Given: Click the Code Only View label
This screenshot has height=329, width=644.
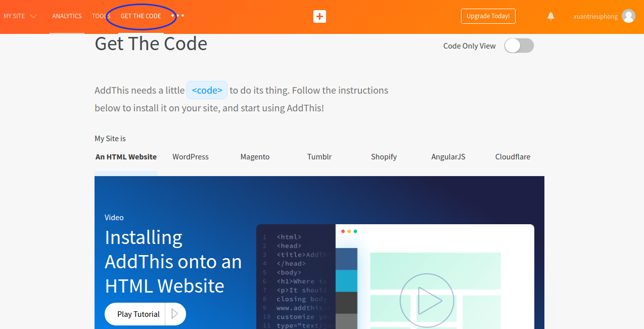Looking at the screenshot, I should pyautogui.click(x=470, y=46).
